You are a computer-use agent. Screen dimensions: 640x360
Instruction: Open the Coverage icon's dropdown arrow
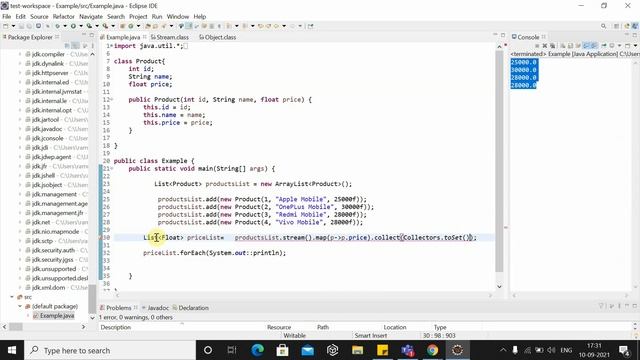click(97, 26)
